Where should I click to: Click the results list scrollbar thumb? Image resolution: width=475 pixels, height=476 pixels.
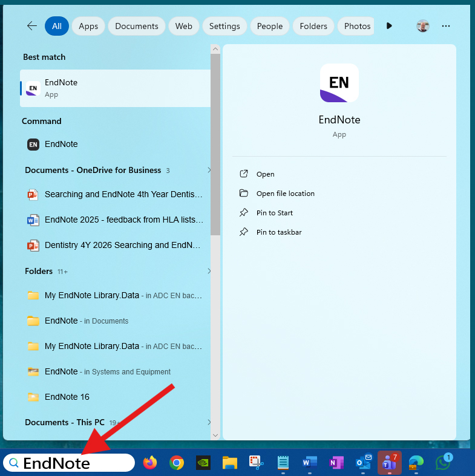point(215,145)
